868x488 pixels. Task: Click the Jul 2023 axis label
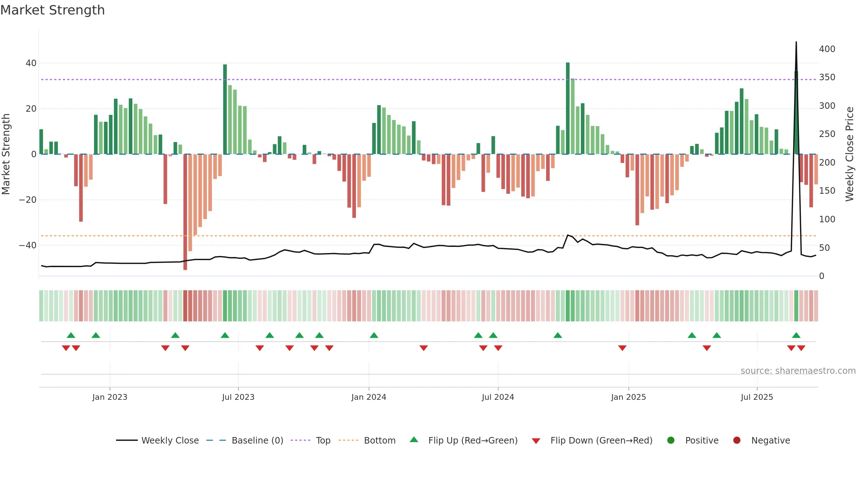point(238,397)
